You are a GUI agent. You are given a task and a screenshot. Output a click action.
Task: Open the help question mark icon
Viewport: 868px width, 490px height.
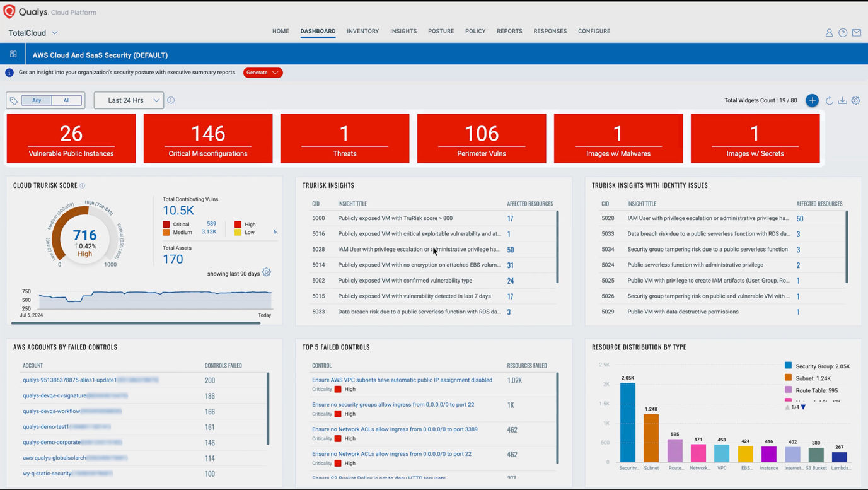[843, 33]
